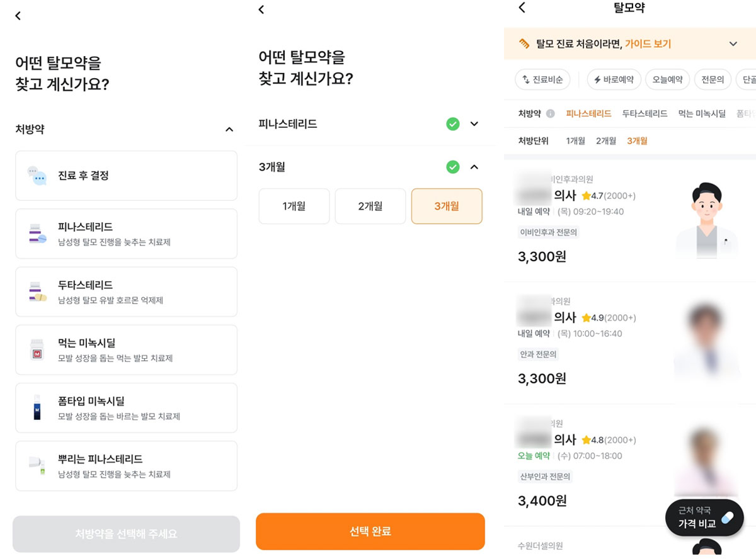The image size is (756, 559).
Task: Expand the 가이드 보기 banner chevron
Action: pyautogui.click(x=733, y=44)
